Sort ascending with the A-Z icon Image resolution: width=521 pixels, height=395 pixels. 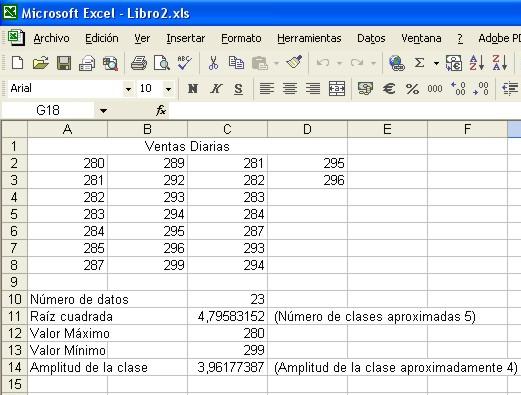click(477, 63)
